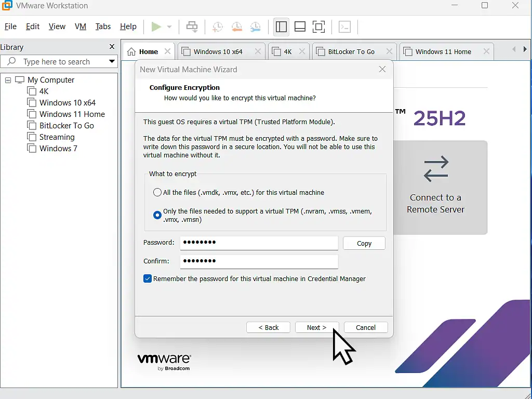The image size is (532, 399).
Task: Open the snapshot manager
Action: click(256, 26)
